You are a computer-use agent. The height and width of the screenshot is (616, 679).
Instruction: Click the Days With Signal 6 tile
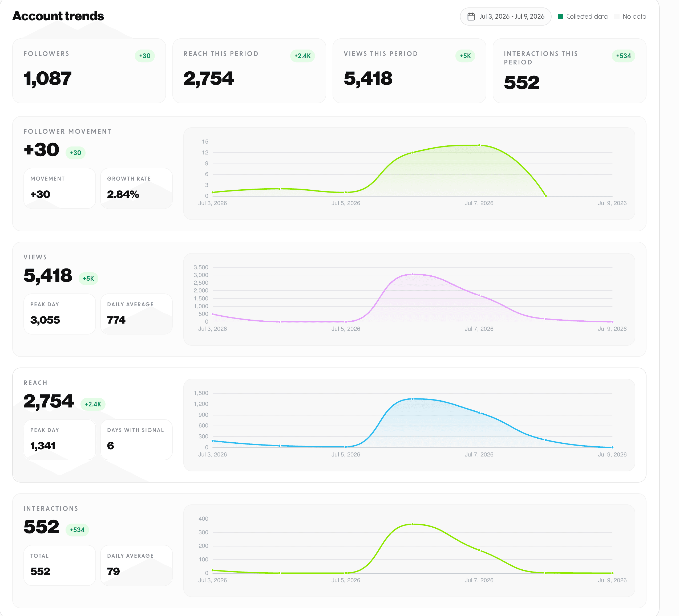pos(136,440)
